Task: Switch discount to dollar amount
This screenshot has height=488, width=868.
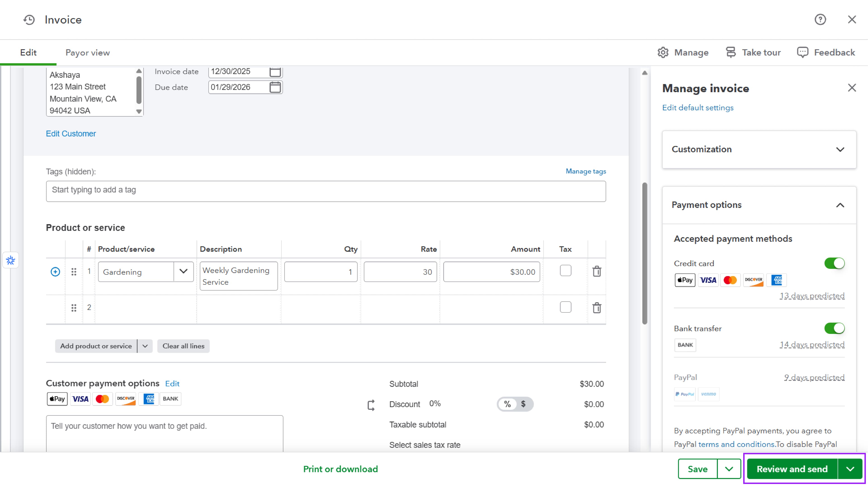Action: [x=523, y=404]
